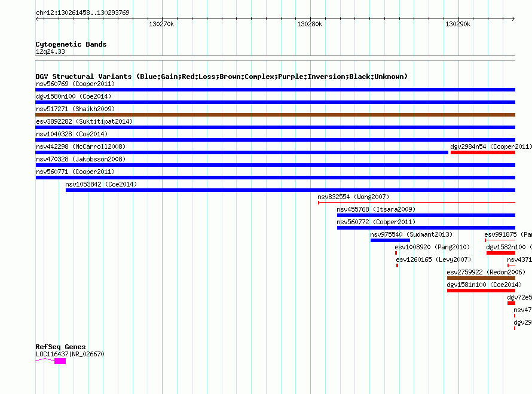Click the magenta exon box of LOC116437
The height and width of the screenshot is (394, 532).
(60, 361)
